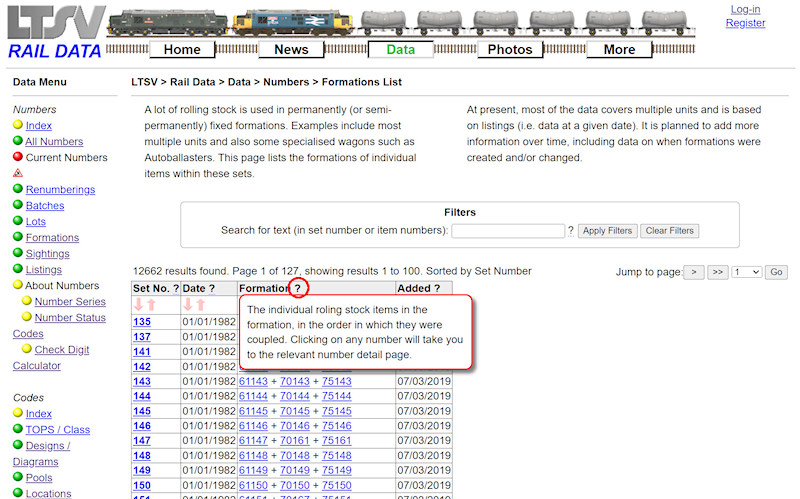Screen dimensions: 800x499
Task: Go to next page with > button
Action: pyautogui.click(x=694, y=272)
